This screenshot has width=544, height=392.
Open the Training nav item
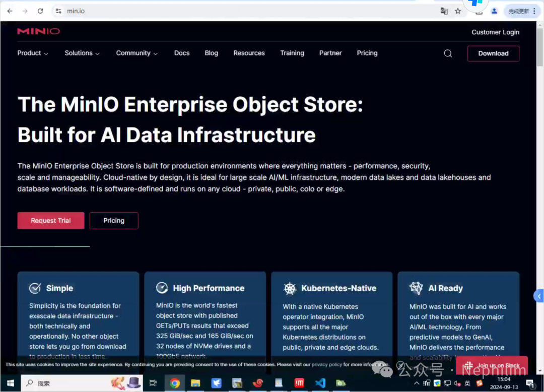pyautogui.click(x=292, y=53)
